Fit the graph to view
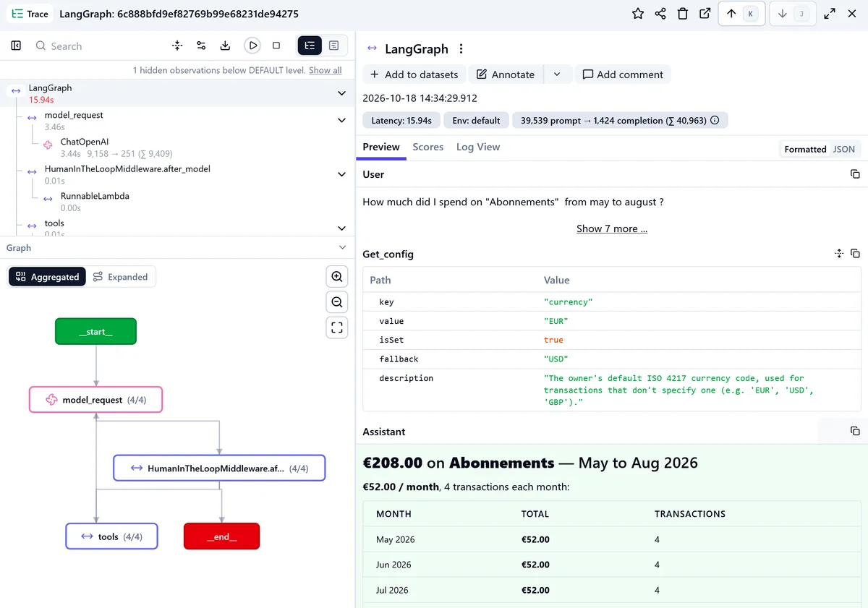 (x=337, y=327)
